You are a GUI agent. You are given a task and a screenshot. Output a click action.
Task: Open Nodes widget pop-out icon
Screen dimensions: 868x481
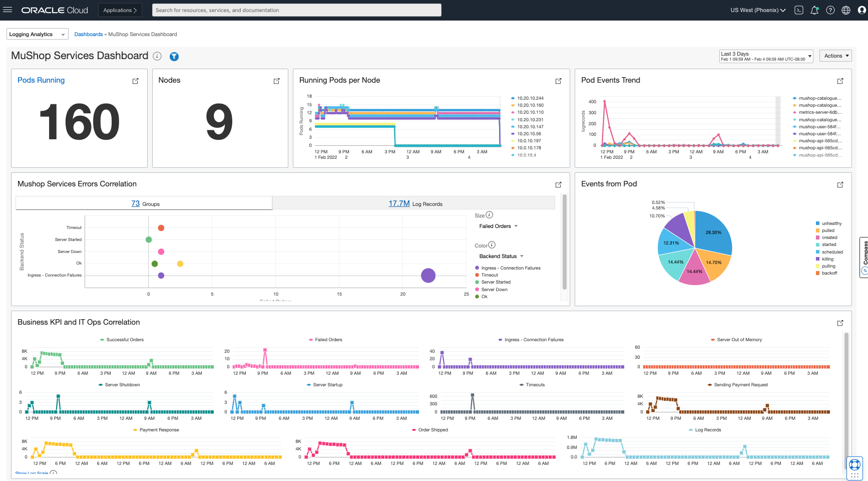(x=276, y=81)
